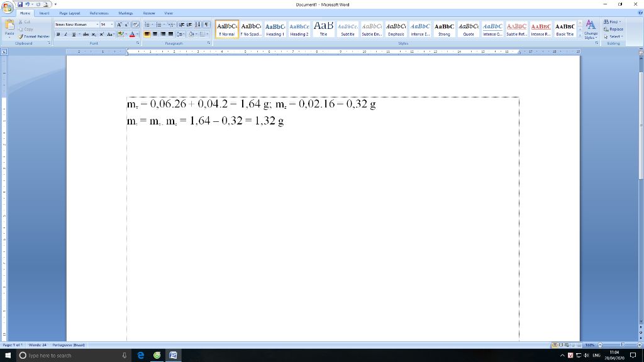Viewport: 644px width, 362px height.
Task: Click the Windows search box
Action: 73,356
